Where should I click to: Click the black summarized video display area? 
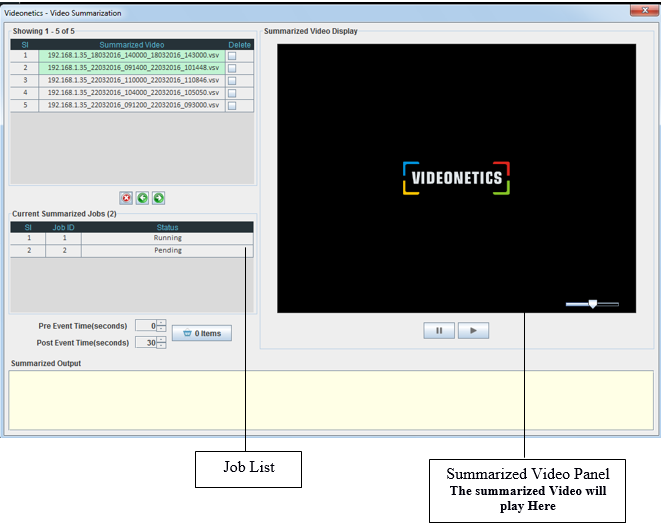[456, 178]
